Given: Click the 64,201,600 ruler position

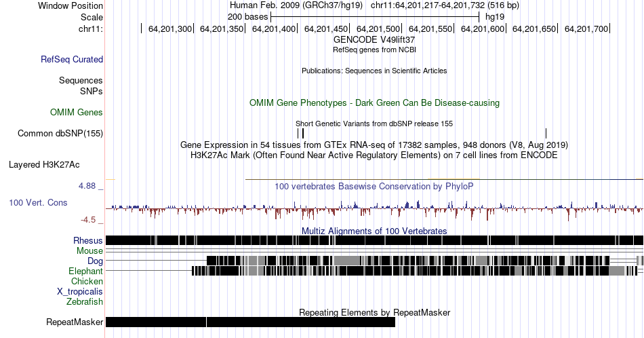Looking at the screenshot, I should [483, 29].
